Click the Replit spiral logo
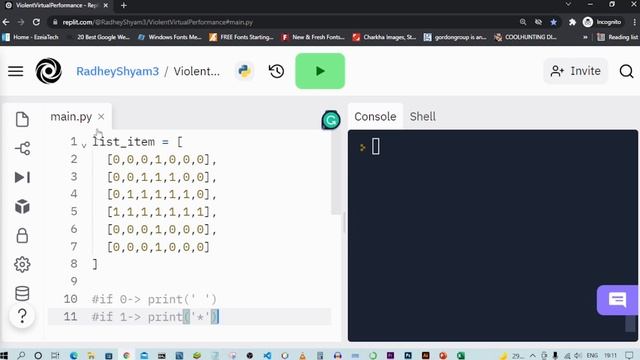This screenshot has height=360, width=640. click(49, 71)
